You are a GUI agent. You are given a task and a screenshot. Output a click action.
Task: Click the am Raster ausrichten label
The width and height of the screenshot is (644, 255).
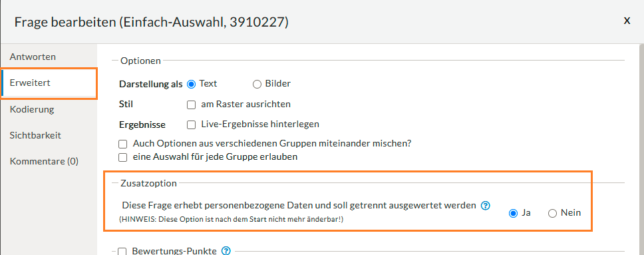pyautogui.click(x=245, y=104)
